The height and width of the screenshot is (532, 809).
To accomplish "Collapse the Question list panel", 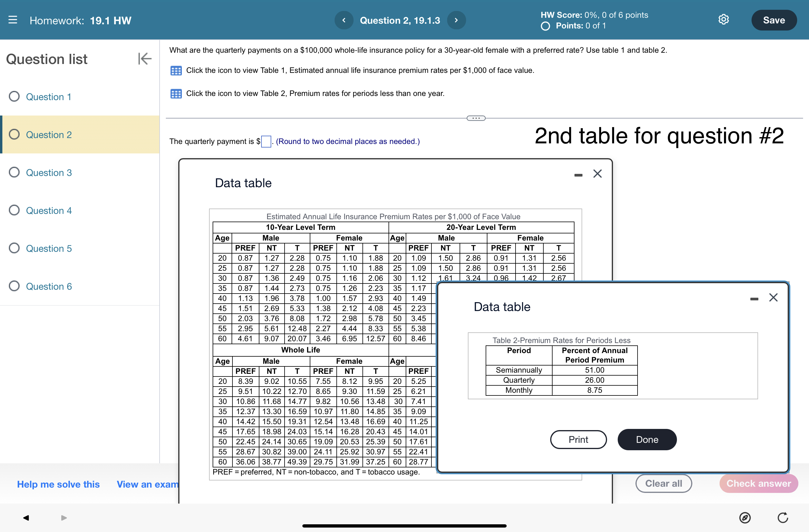I will coord(145,58).
